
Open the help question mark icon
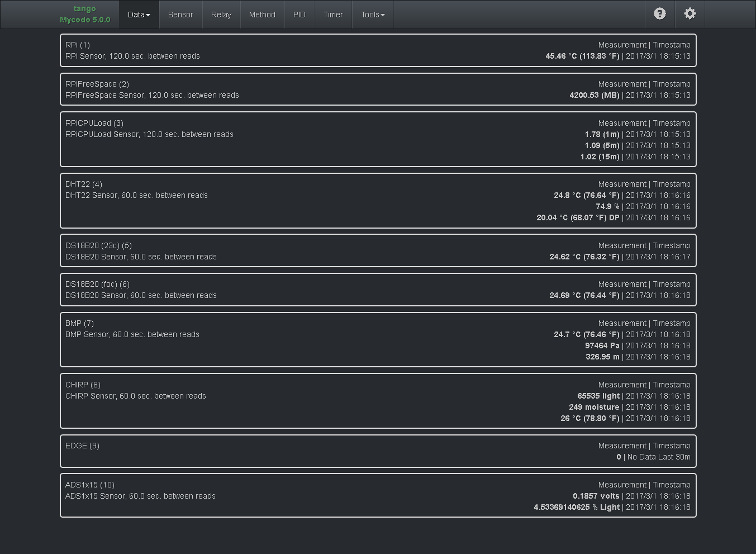coord(659,14)
